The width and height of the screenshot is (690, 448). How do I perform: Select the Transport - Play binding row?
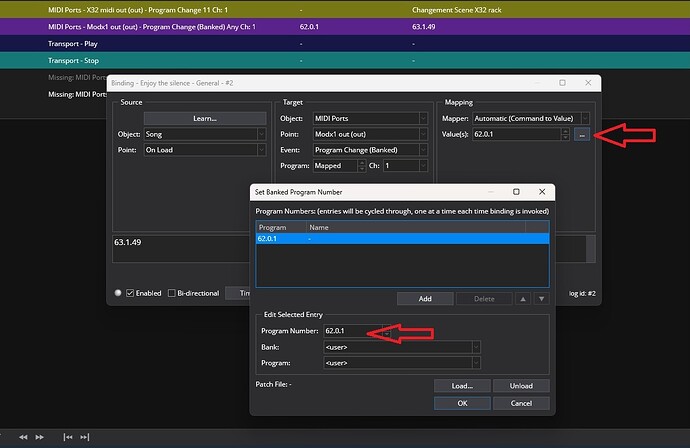pyautogui.click(x=70, y=45)
